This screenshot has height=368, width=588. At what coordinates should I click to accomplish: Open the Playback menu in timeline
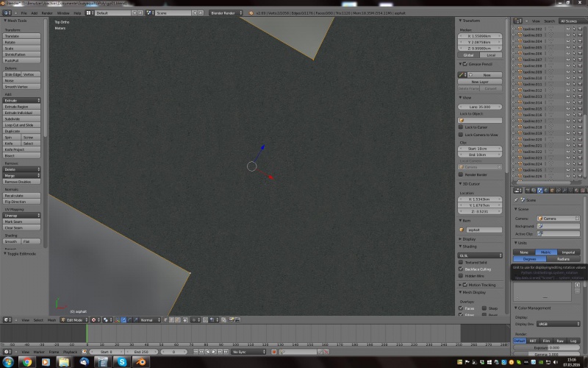[70, 352]
